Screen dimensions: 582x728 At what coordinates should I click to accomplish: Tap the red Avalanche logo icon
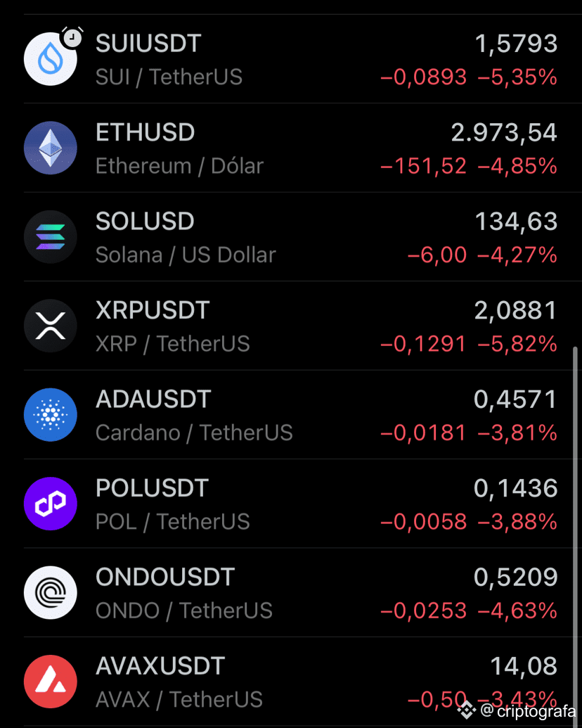pyautogui.click(x=50, y=682)
